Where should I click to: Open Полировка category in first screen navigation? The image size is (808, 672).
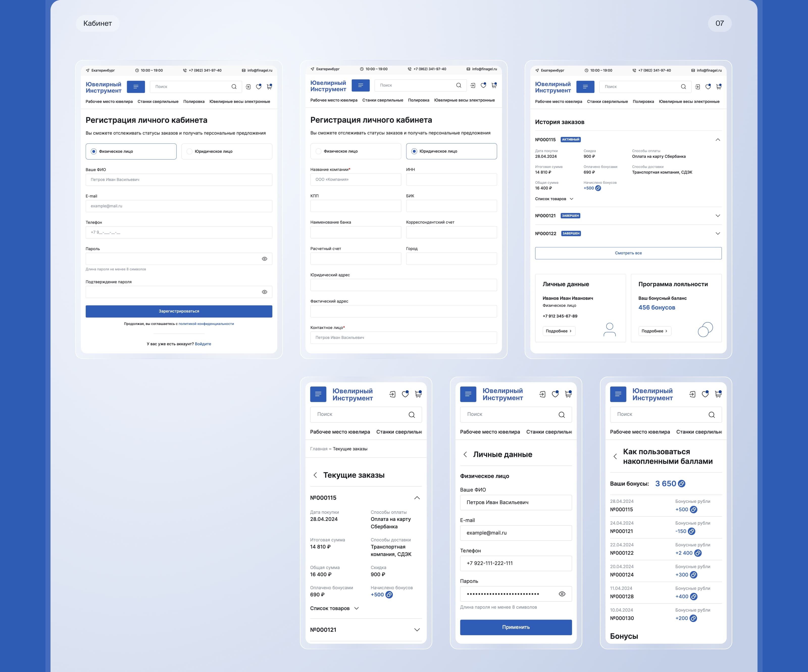pos(193,101)
